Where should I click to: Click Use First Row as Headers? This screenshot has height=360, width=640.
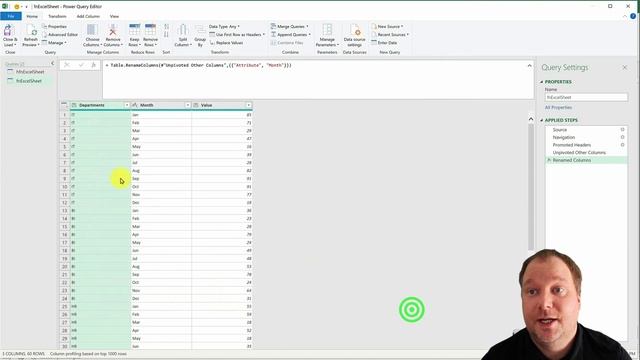[x=237, y=35]
